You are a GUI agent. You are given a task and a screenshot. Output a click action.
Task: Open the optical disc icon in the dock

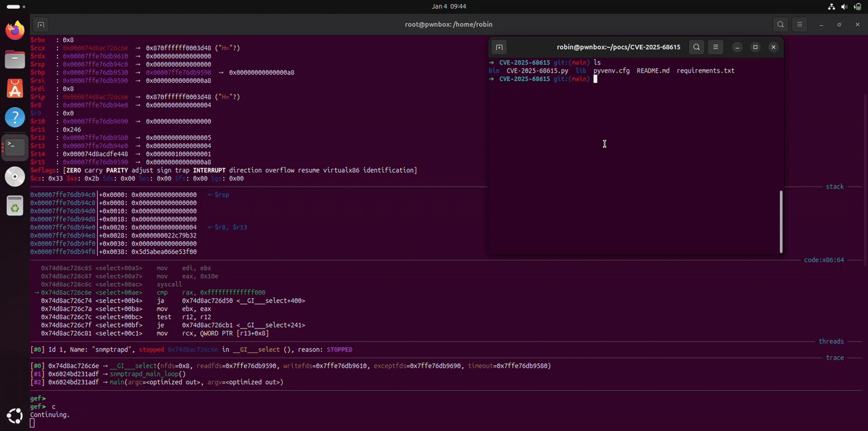15,176
